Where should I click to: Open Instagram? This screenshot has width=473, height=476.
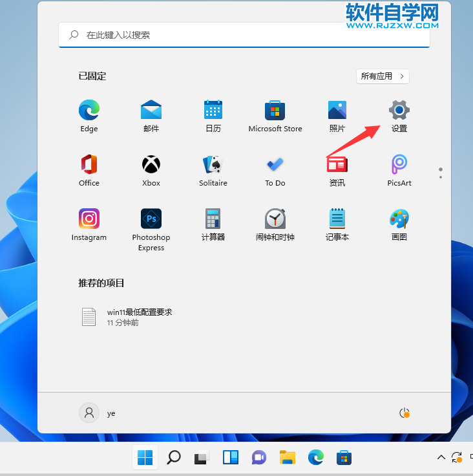tap(89, 225)
